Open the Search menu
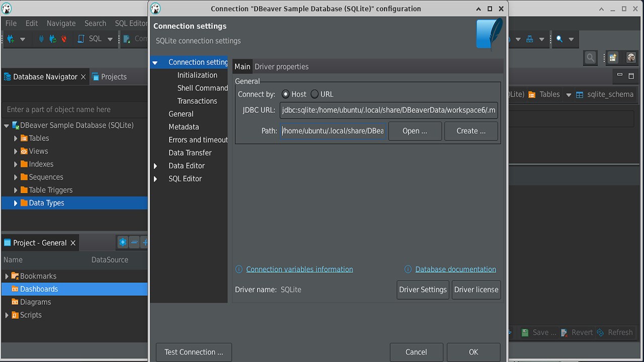Screen dimensions: 644x362 (x=95, y=23)
